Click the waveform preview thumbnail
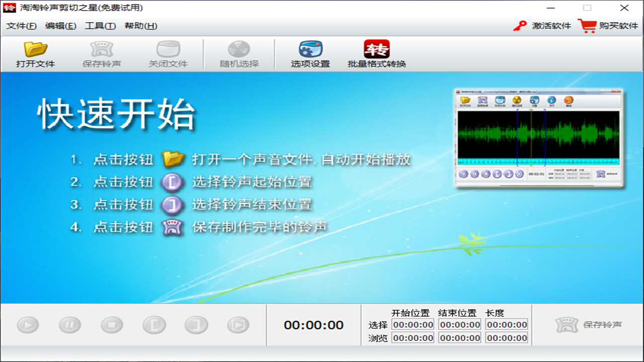644x362 pixels. click(x=538, y=139)
